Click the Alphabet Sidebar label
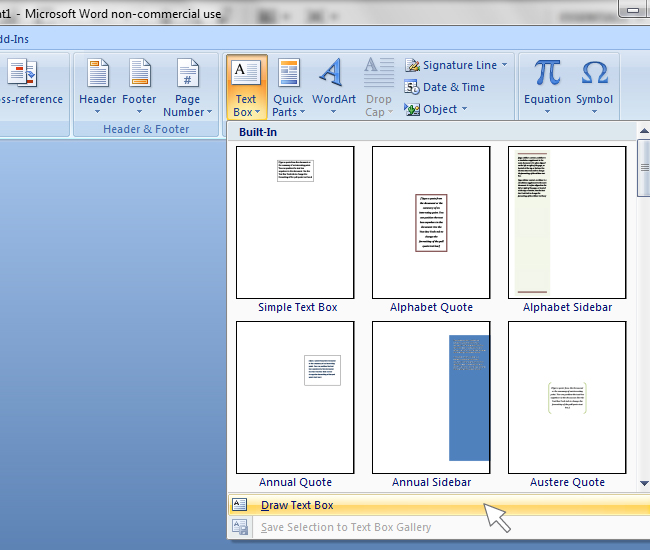The height and width of the screenshot is (550, 650). tap(567, 308)
